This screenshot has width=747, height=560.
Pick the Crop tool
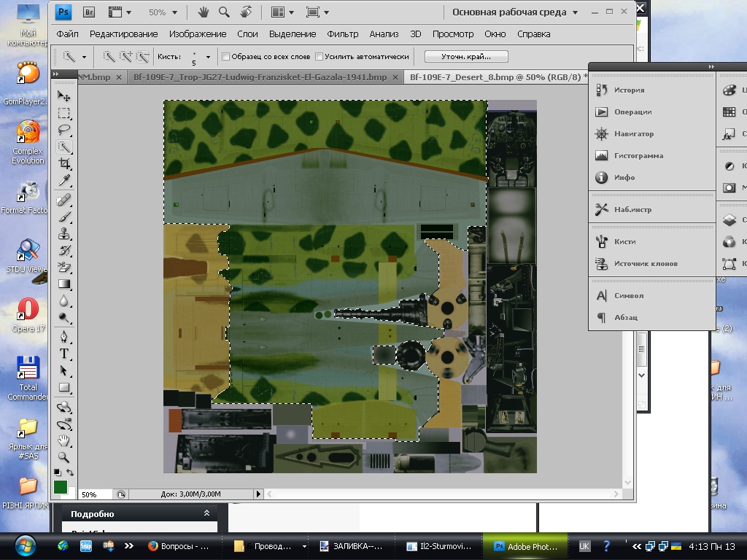[x=64, y=163]
